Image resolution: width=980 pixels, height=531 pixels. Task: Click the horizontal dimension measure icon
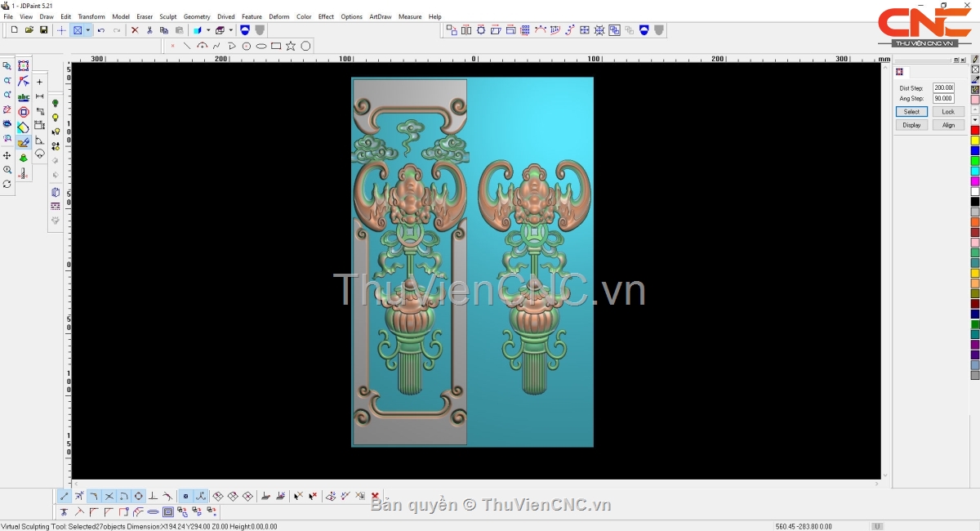point(39,96)
